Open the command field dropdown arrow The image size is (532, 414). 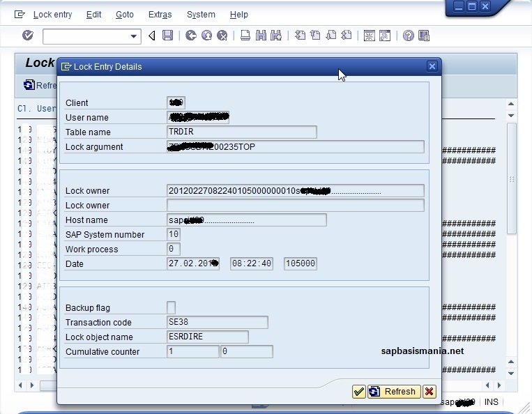click(x=134, y=36)
